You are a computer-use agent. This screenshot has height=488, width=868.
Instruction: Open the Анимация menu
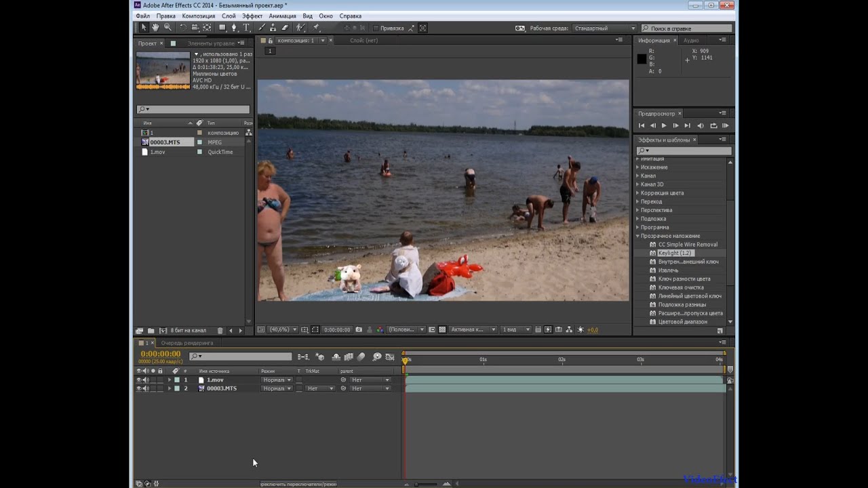coord(282,16)
